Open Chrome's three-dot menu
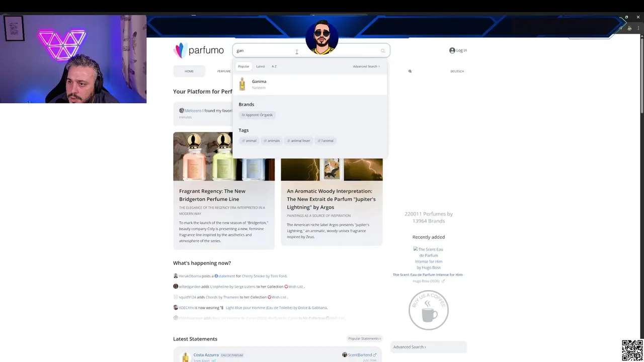644x362 pixels. [x=638, y=28]
